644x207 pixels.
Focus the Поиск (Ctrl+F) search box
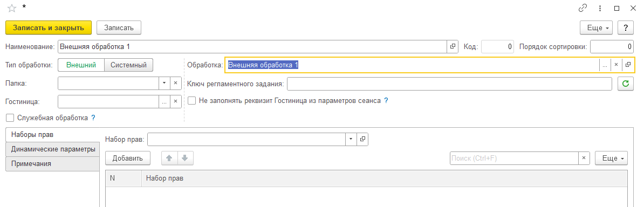tap(514, 158)
